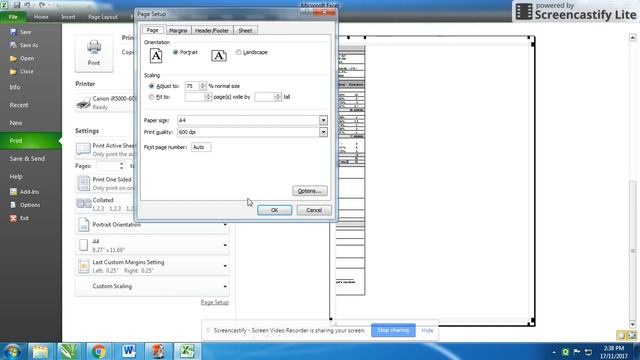Screen dimensions: 640x360
Task: Click Cancel in Page Setup dialog
Action: tap(314, 210)
